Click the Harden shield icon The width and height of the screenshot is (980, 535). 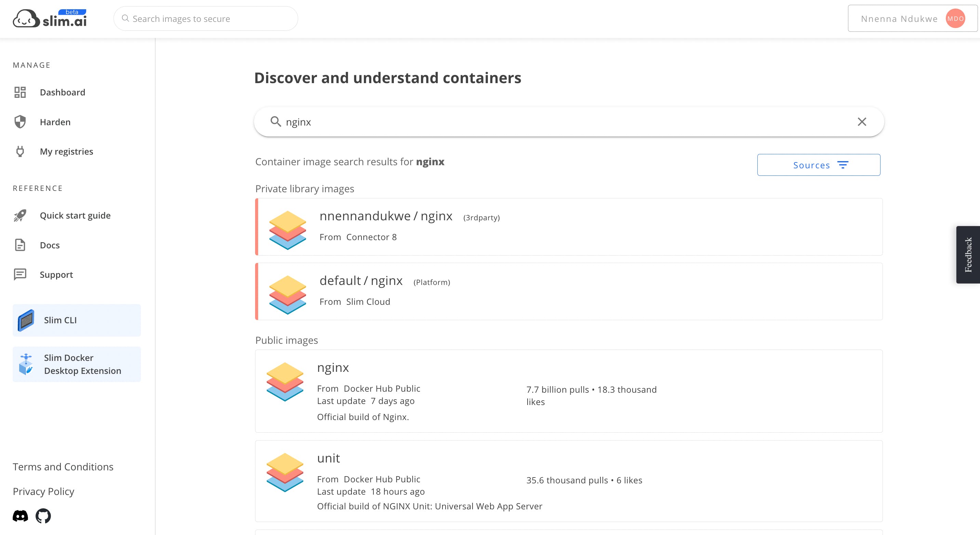(20, 122)
